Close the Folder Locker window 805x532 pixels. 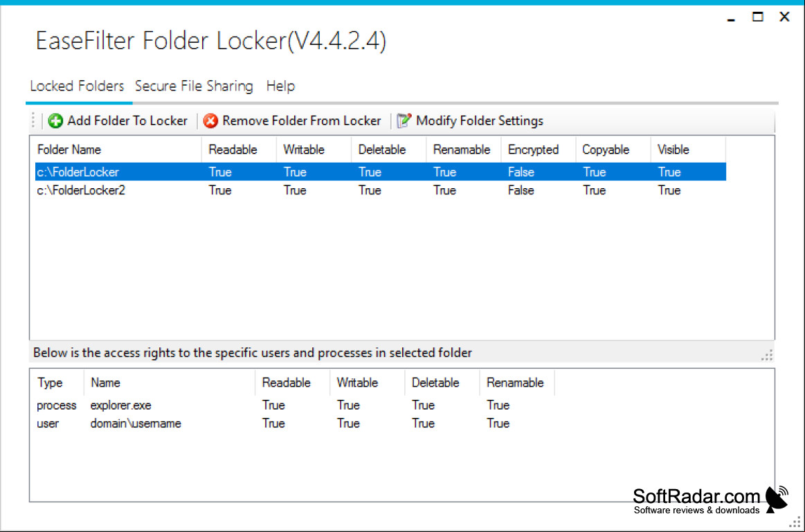(x=784, y=17)
